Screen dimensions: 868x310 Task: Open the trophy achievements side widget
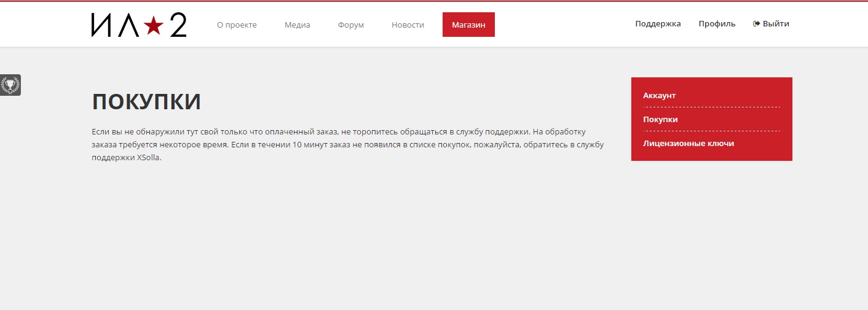pyautogui.click(x=10, y=85)
